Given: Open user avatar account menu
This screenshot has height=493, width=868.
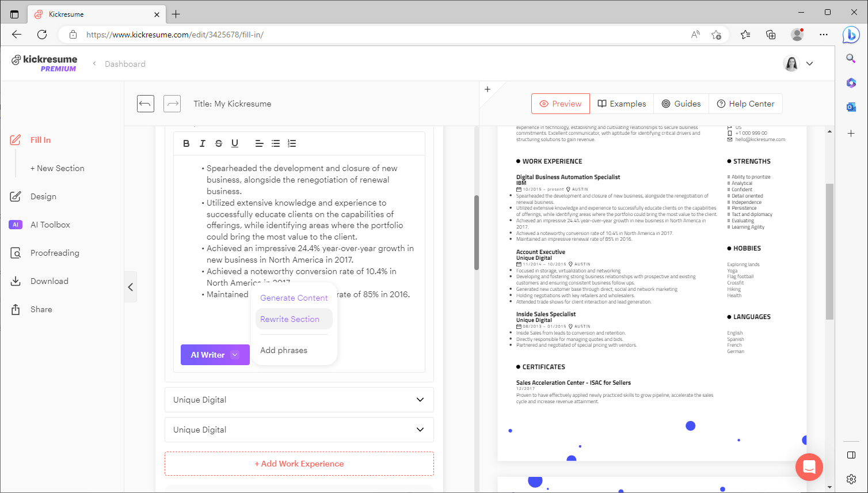Looking at the screenshot, I should [798, 63].
